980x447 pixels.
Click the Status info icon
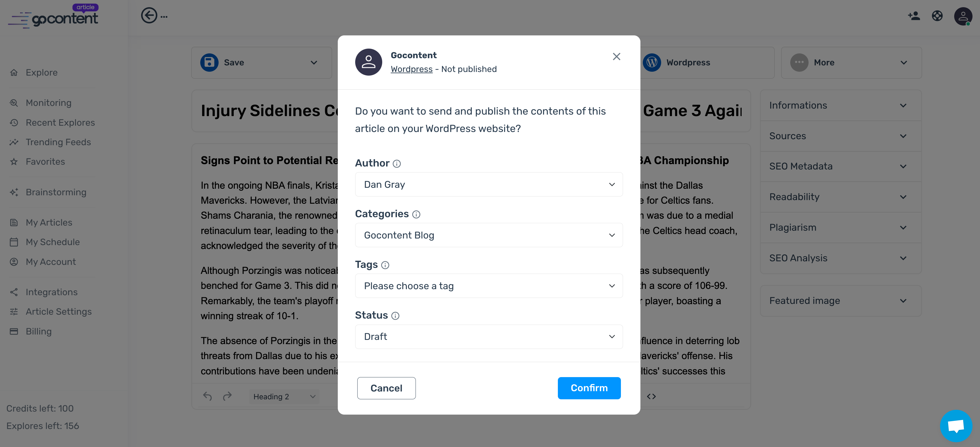click(395, 316)
